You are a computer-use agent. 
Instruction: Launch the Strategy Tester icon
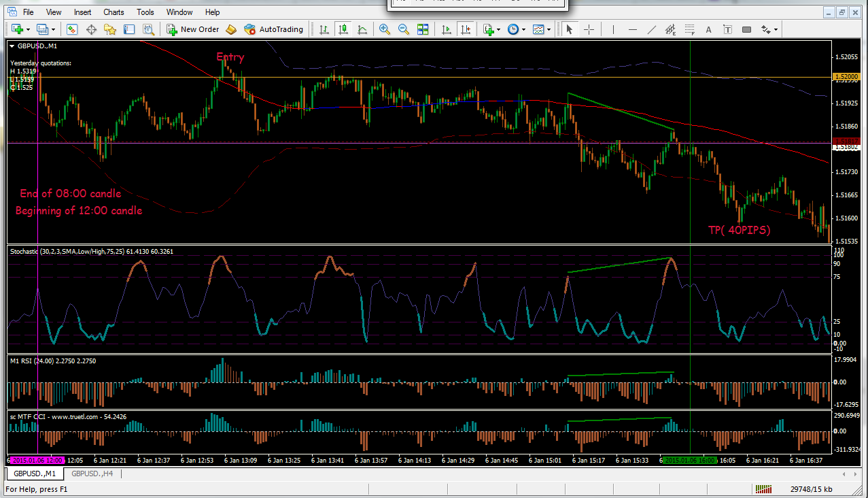coord(148,29)
